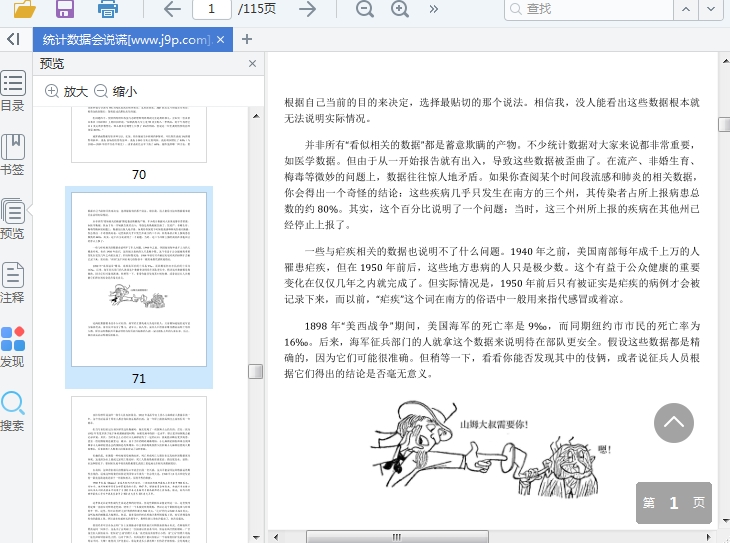The width and height of the screenshot is (730, 543).
Task: Expand more toolbar options chevron
Action: pyautogui.click(x=433, y=9)
